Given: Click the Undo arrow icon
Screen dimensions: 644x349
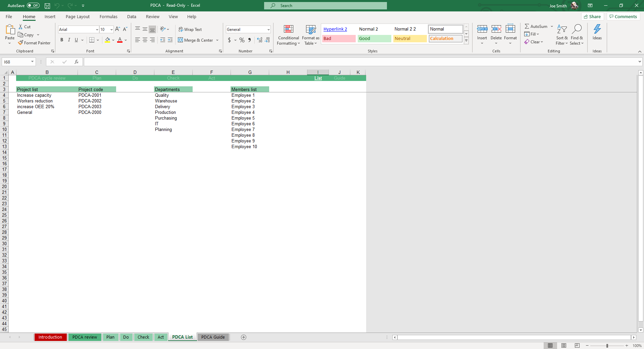Looking at the screenshot, I should [x=57, y=6].
